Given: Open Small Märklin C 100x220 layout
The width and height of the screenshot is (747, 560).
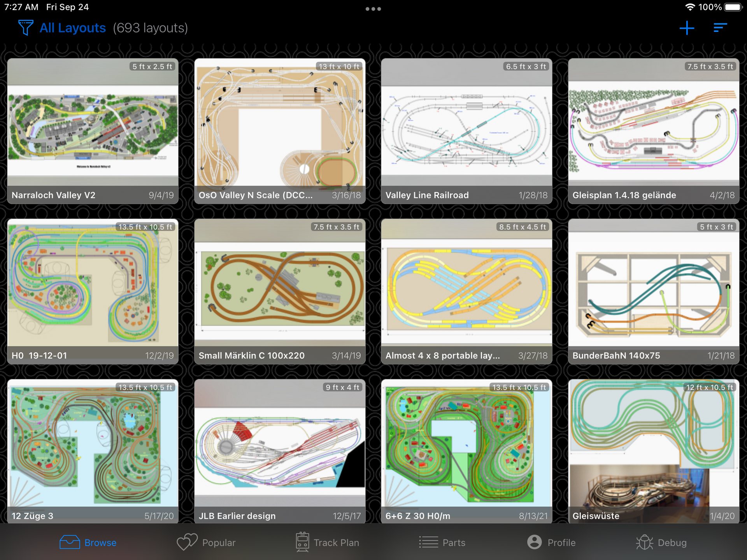Looking at the screenshot, I should point(280,291).
